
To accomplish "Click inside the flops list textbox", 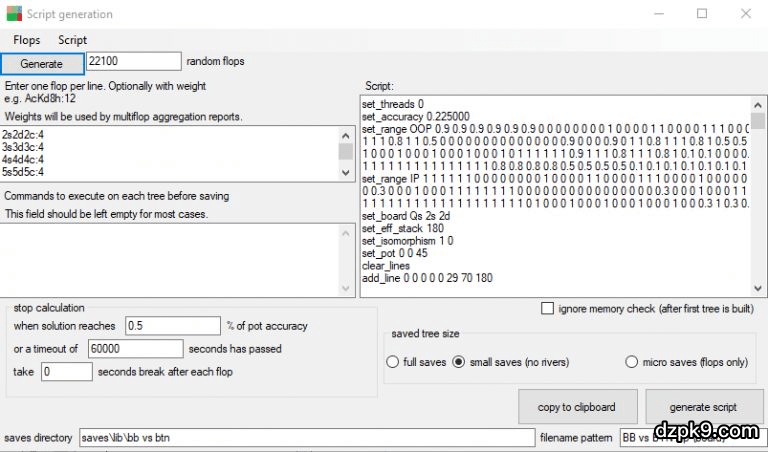I will (x=170, y=153).
